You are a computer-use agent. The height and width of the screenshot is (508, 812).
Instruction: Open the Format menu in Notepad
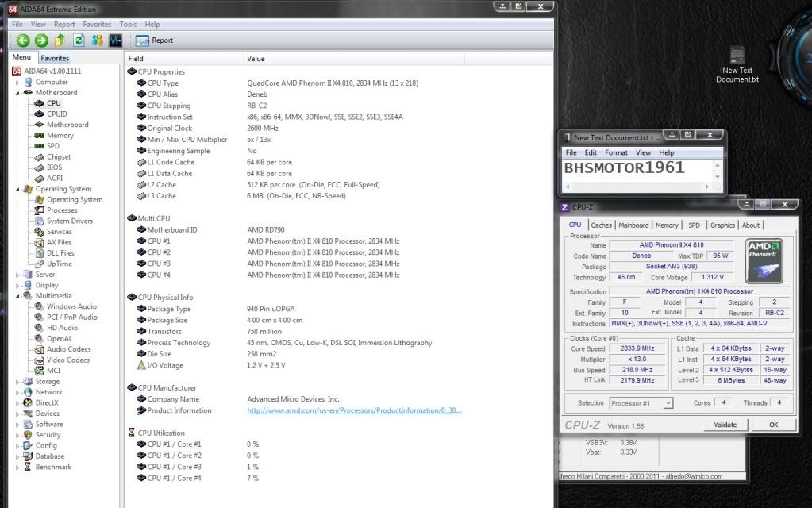coord(616,152)
